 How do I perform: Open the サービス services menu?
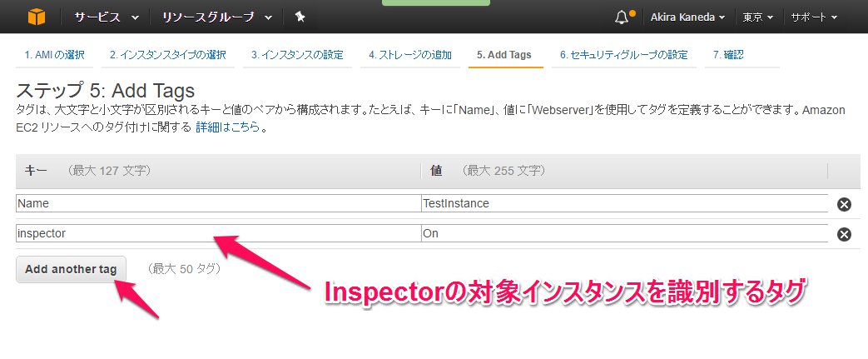(x=103, y=17)
